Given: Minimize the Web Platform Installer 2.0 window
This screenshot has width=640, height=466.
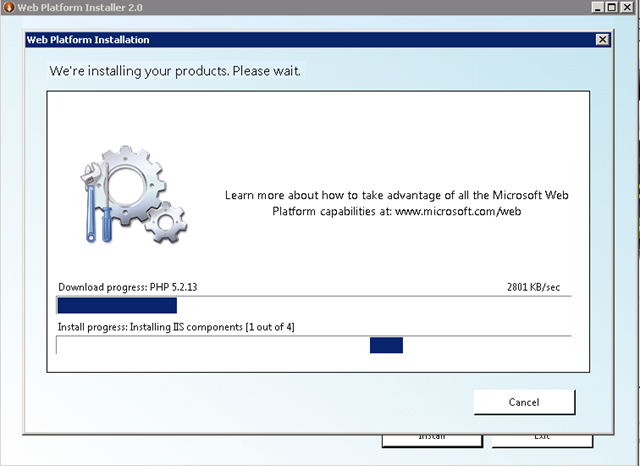Looking at the screenshot, I should click(x=597, y=7).
